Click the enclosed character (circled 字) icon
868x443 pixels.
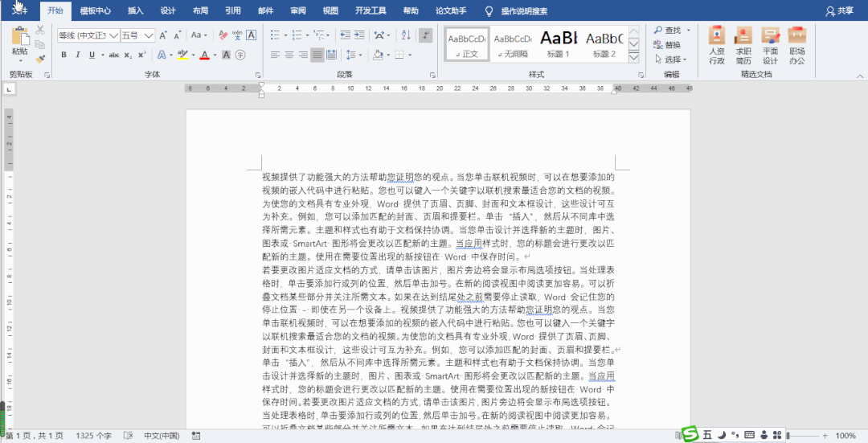point(240,55)
